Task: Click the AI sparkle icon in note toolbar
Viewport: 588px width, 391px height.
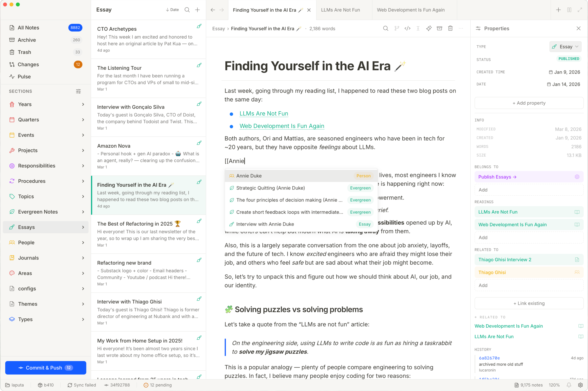Action: tap(429, 28)
